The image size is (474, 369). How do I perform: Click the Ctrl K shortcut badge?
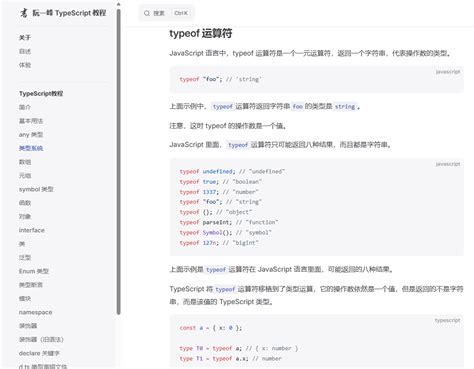181,13
